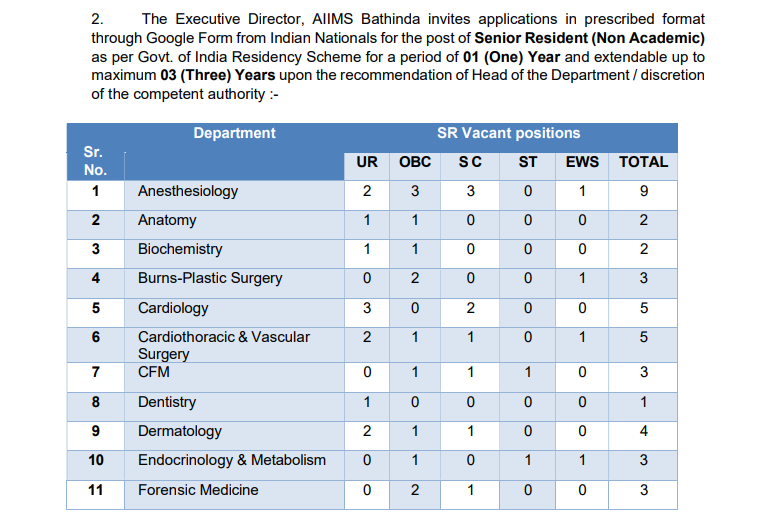Viewport: 770px width, 522px height.
Task: Click Burns-Plastic Surgery EWS value 1
Action: pyautogui.click(x=582, y=278)
